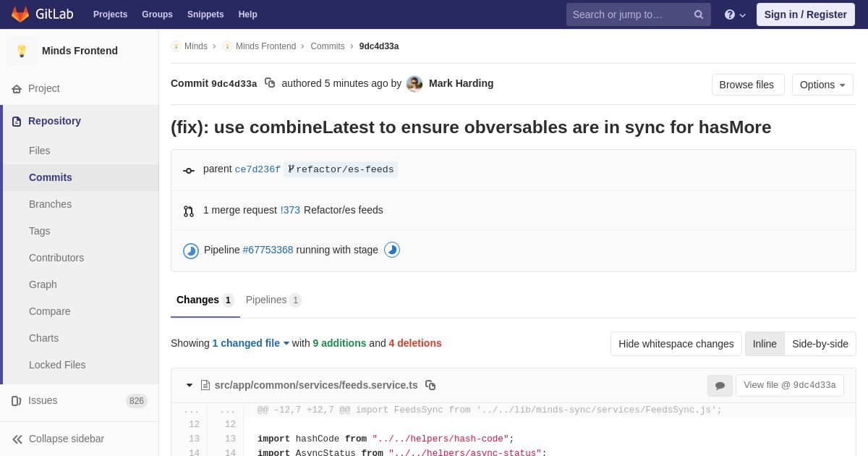The image size is (868, 456).
Task: Click the GitLab fox logo
Action: (x=20, y=14)
